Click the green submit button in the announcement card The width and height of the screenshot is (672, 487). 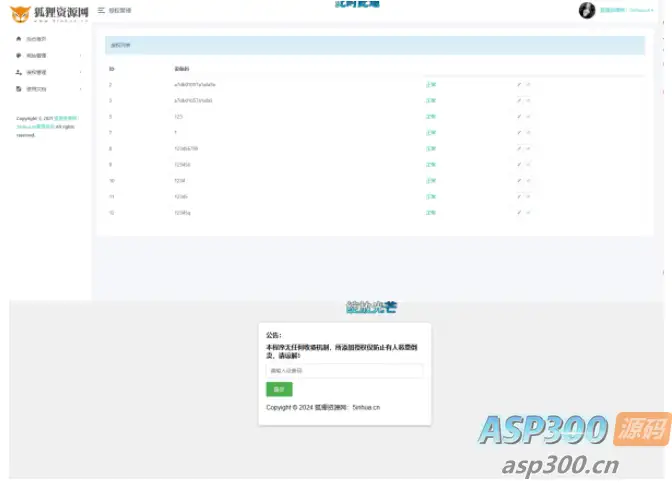tap(279, 389)
